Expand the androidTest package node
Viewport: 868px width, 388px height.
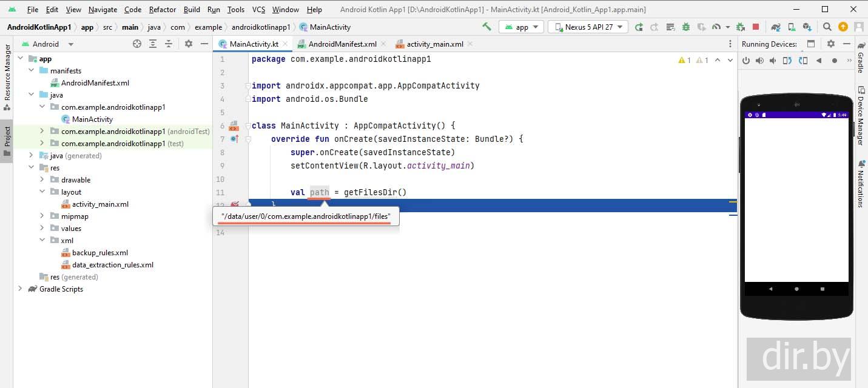(42, 132)
